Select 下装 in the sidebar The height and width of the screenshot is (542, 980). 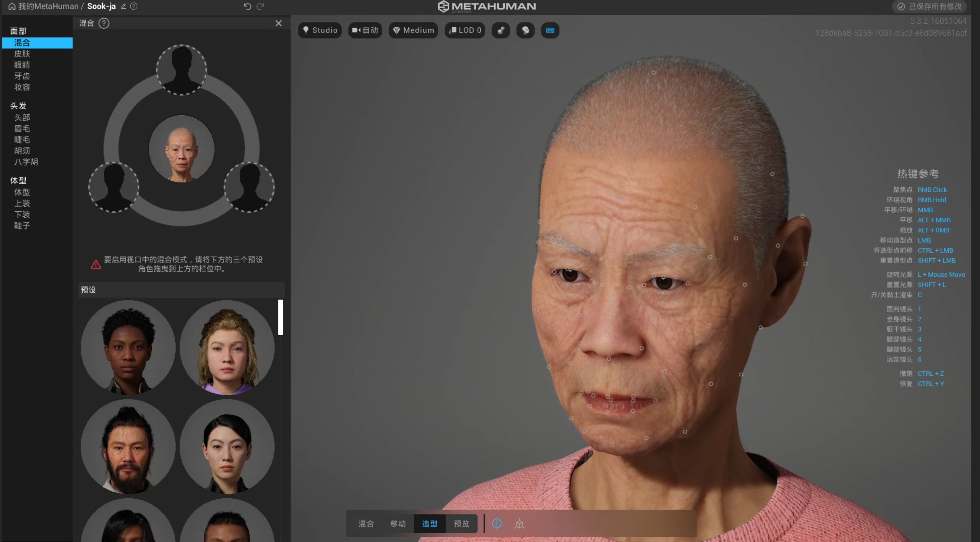[22, 214]
